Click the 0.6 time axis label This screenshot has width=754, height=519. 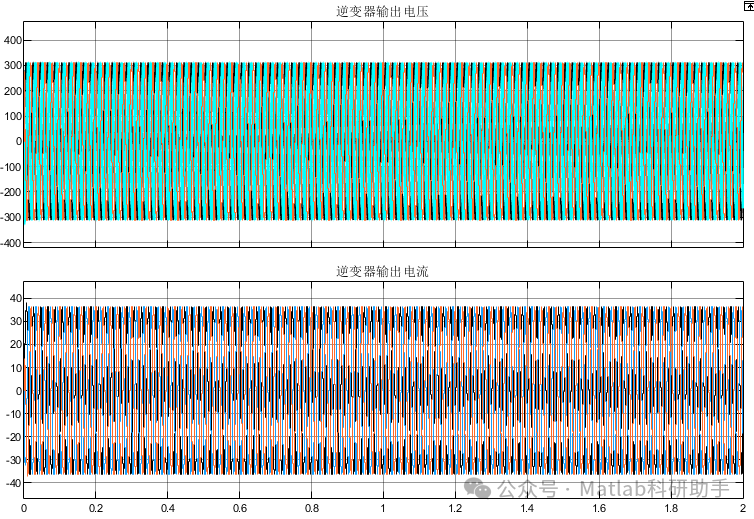(240, 508)
